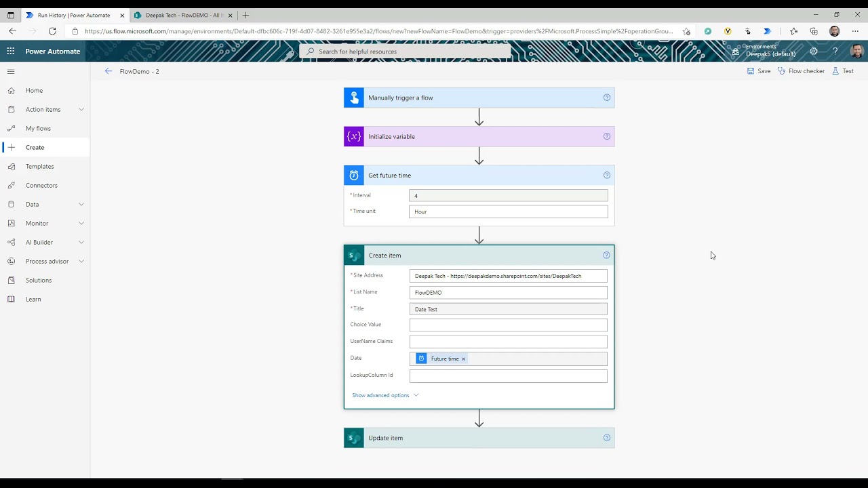Expand the Action items chevron
The width and height of the screenshot is (868, 488).
pyautogui.click(x=81, y=109)
